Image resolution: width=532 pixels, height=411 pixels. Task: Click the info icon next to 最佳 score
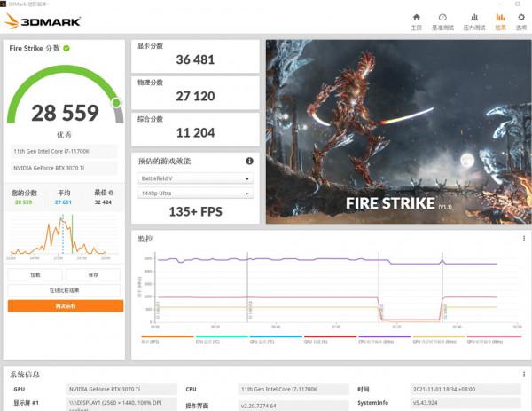[113, 193]
